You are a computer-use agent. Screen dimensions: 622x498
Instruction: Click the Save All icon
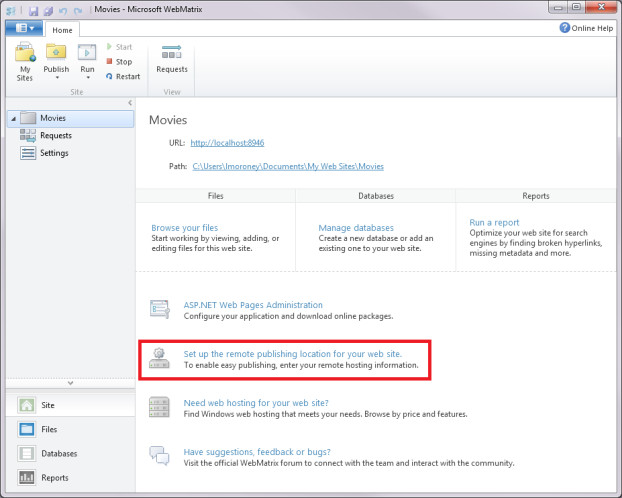point(48,10)
